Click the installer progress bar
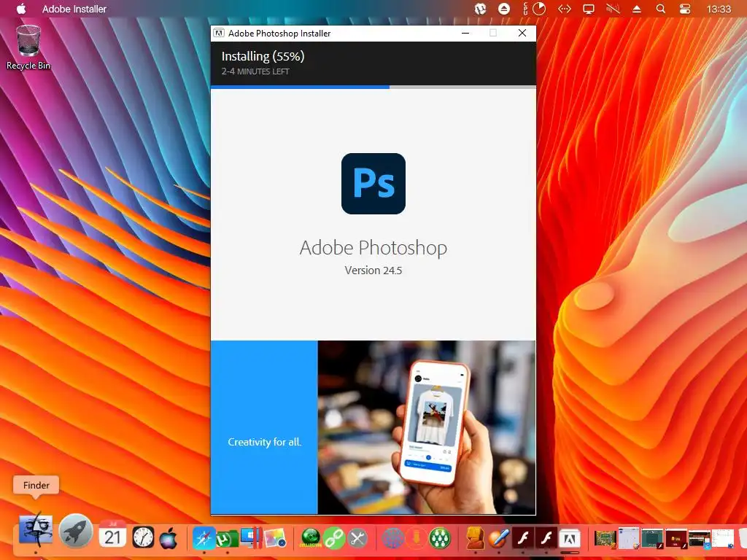747x560 pixels. (373, 87)
